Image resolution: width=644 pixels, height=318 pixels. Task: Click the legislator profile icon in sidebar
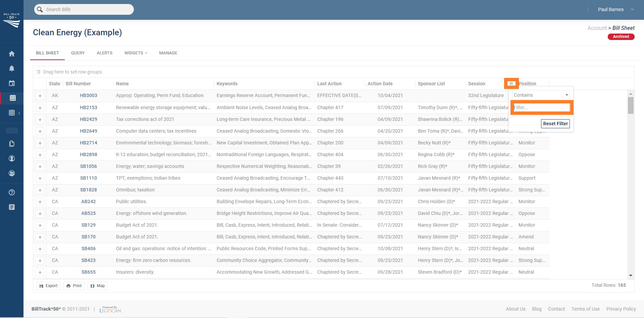coord(12,158)
